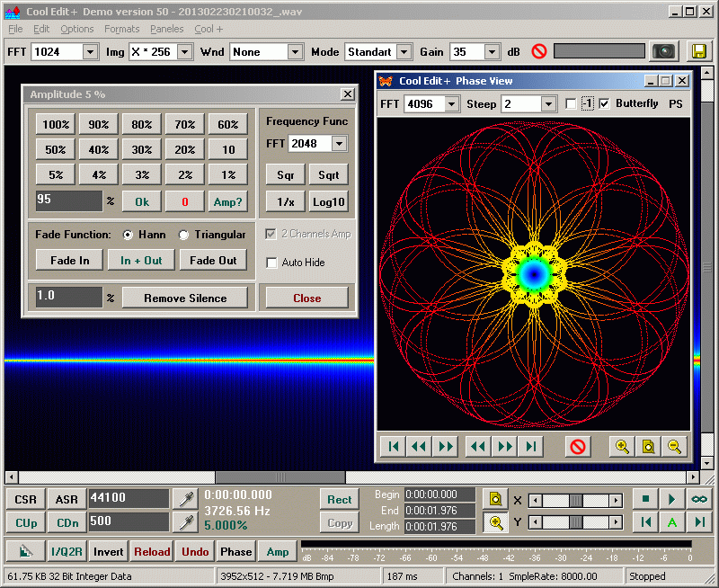Screen dimensions: 719x588
Task: Click the spectrum icon left of I/Q2R
Action: point(26,551)
